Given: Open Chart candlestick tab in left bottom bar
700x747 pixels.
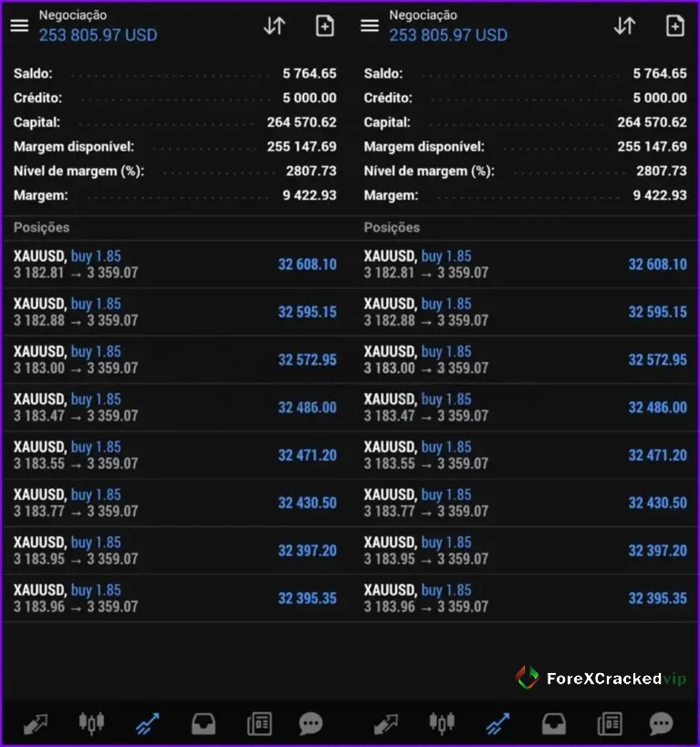Looking at the screenshot, I should click(x=91, y=722).
